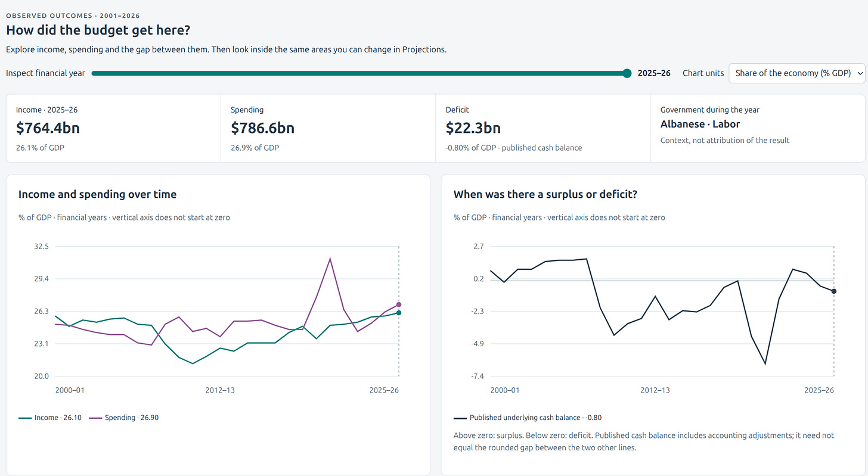Viewport: 868px width, 476px height.
Task: Click the '-7.4' axis label
Action: [477, 376]
